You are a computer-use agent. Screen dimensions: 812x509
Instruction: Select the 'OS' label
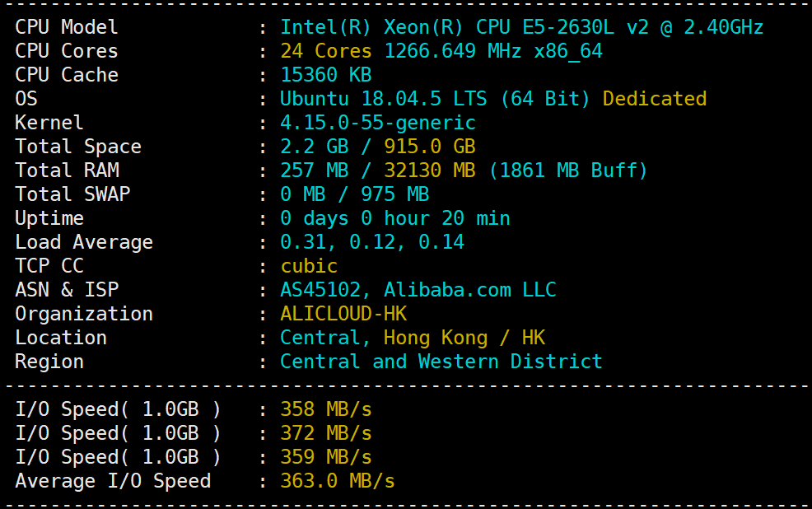pos(26,98)
